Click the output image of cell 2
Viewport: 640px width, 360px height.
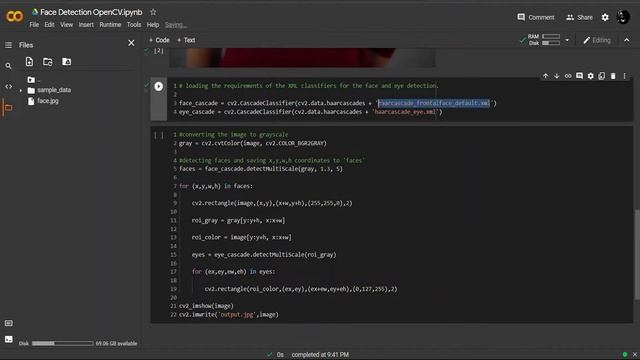pyautogui.click(x=302, y=58)
